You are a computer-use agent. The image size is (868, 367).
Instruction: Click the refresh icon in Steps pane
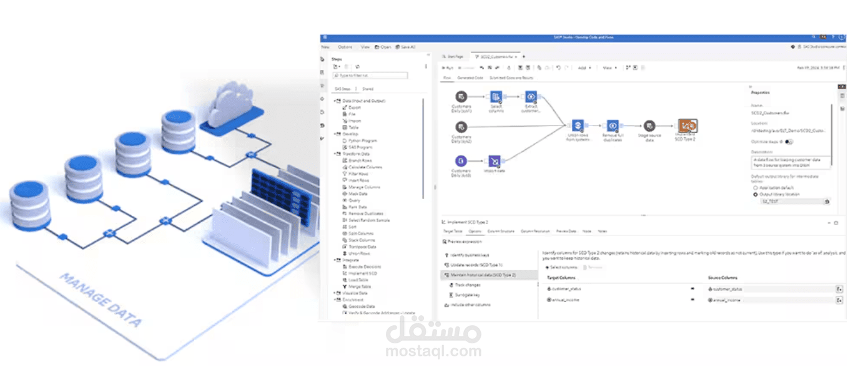[x=358, y=66]
